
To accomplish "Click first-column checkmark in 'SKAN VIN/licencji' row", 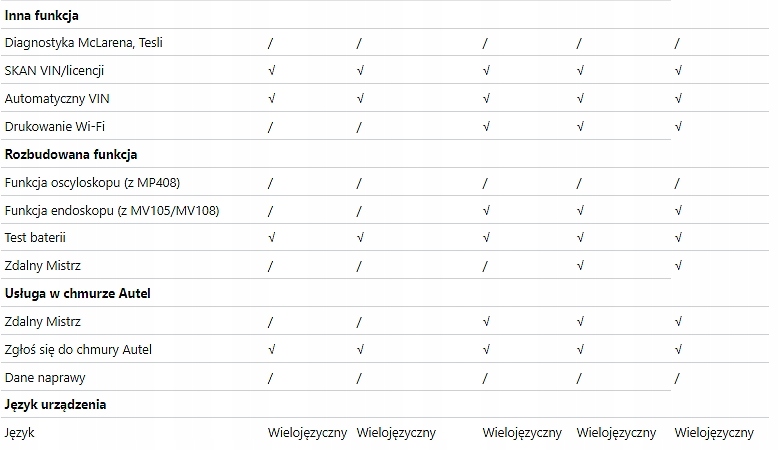I will pyautogui.click(x=271, y=71).
